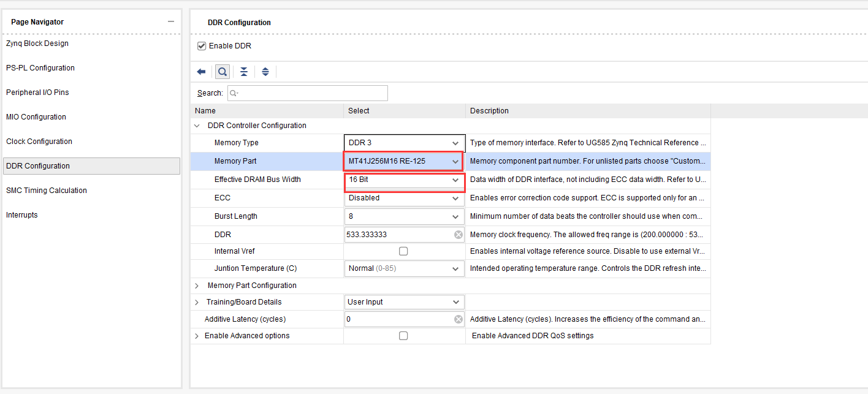The image size is (868, 394).
Task: Clear the DDR frequency value
Action: click(458, 235)
